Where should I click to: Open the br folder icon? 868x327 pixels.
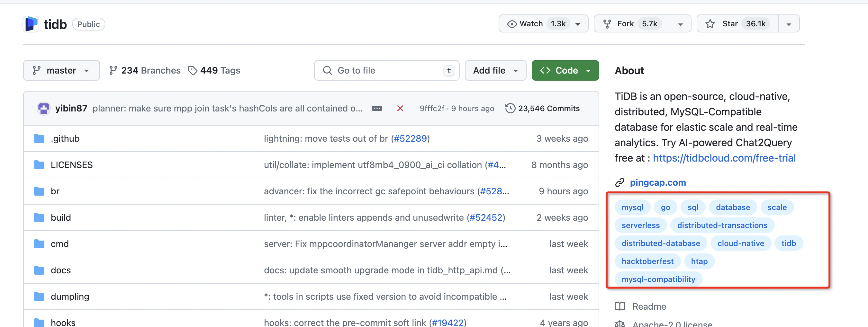(x=40, y=191)
